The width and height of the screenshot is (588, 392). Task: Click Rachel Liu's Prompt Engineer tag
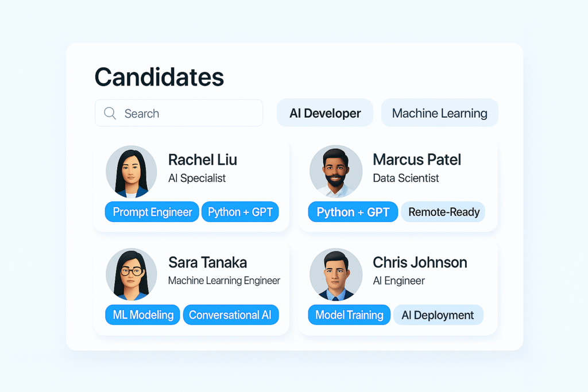pyautogui.click(x=152, y=212)
